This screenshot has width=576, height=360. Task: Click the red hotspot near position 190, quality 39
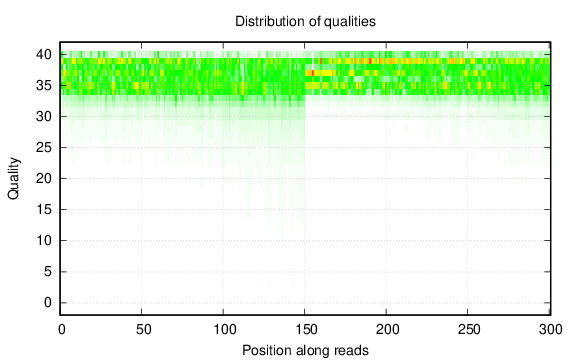coord(370,61)
